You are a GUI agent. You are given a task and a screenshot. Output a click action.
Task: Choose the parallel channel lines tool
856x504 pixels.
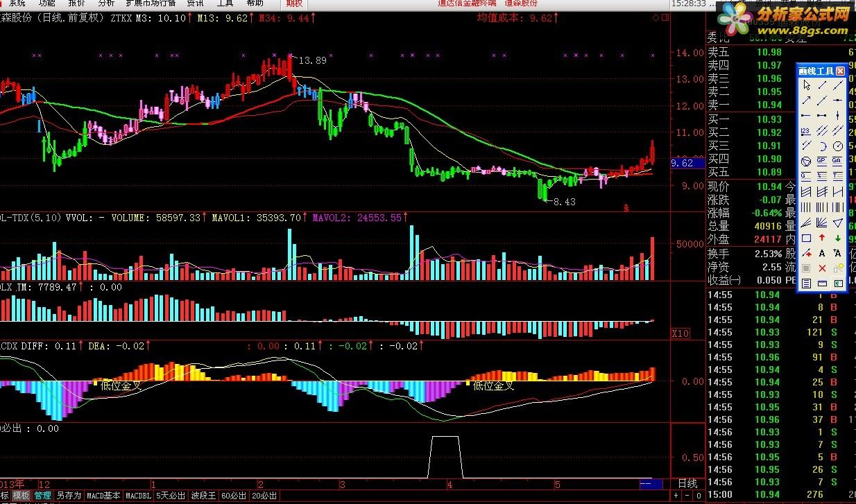pos(822,130)
